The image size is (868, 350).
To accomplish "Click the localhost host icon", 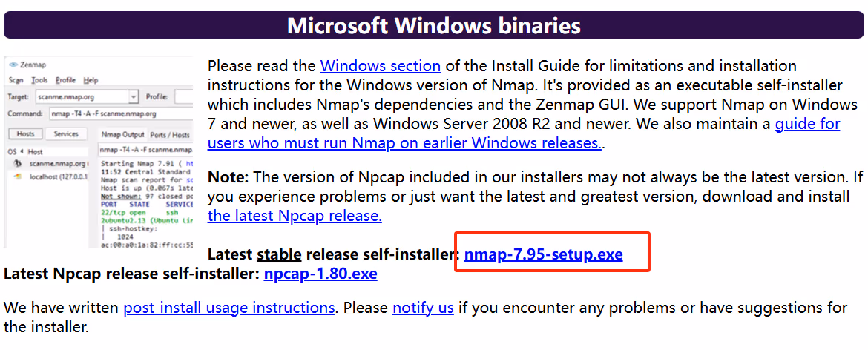I will [19, 176].
